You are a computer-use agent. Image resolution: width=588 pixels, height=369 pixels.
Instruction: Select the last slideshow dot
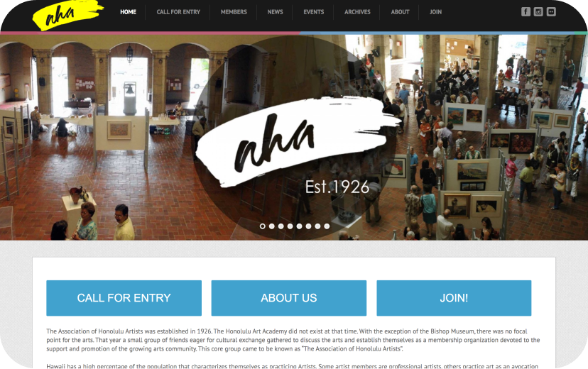[x=327, y=226]
